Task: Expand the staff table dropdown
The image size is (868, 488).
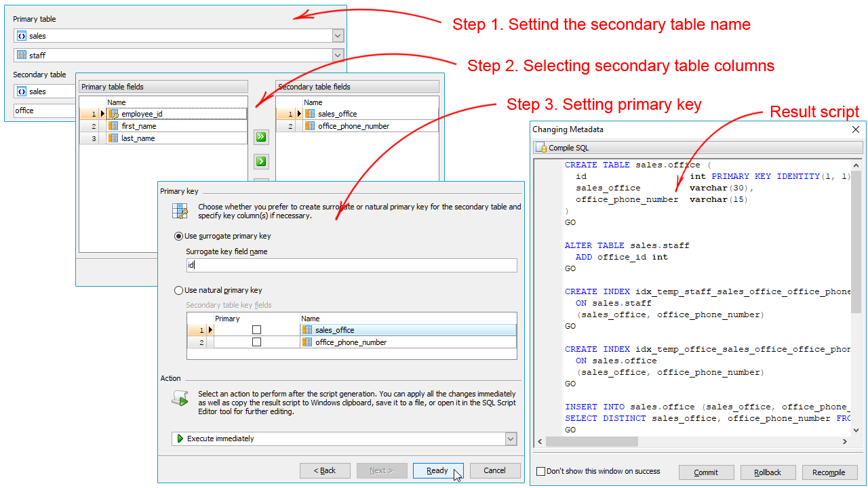Action: click(x=338, y=55)
